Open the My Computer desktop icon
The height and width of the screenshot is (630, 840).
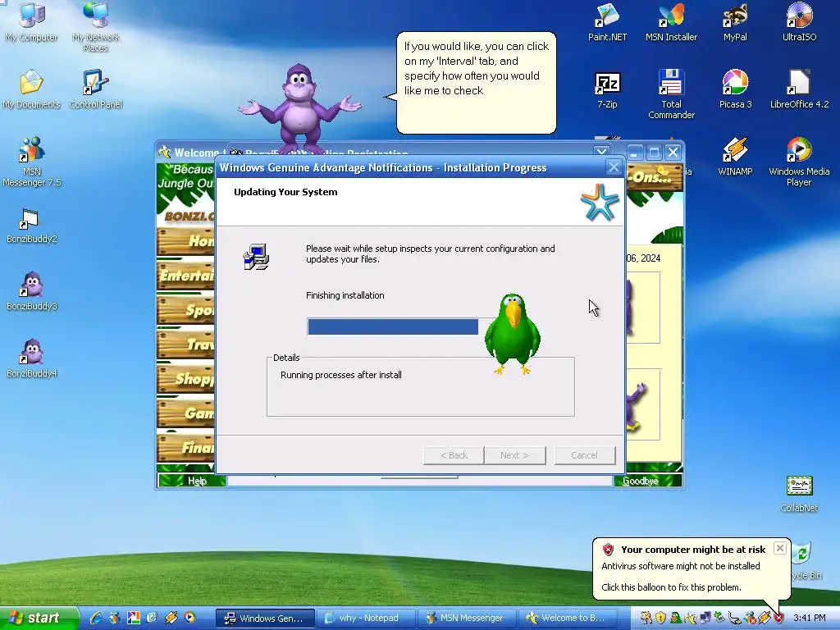pyautogui.click(x=32, y=21)
